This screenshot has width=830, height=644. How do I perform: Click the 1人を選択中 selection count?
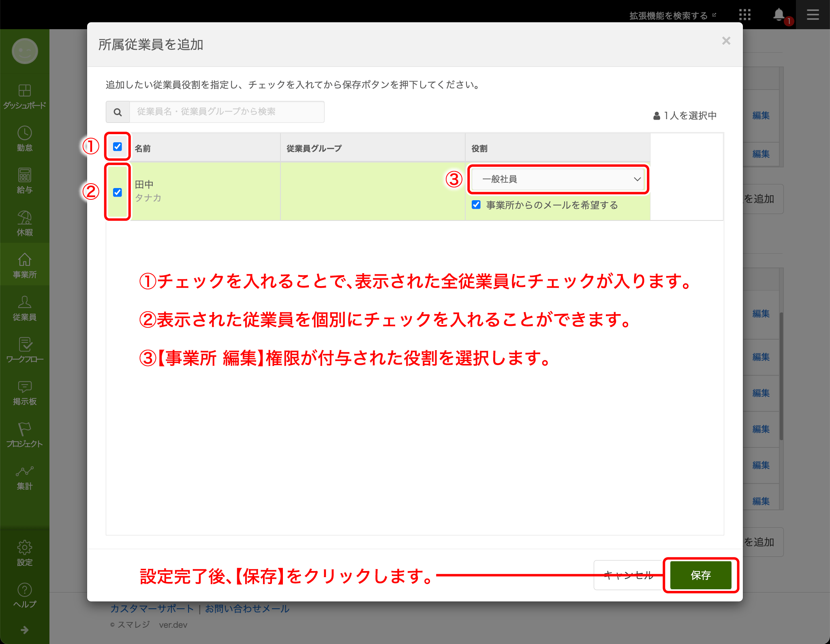point(685,116)
